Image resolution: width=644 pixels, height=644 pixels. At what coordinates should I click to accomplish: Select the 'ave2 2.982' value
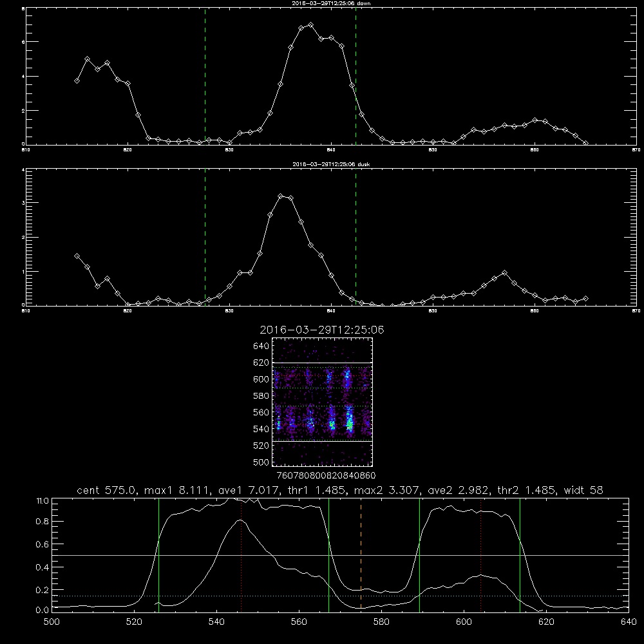[459, 490]
